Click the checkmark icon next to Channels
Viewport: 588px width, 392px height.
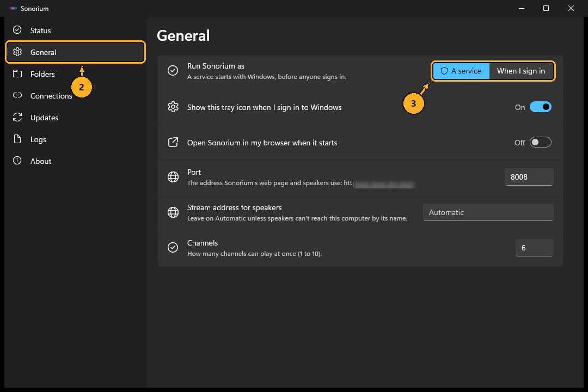coord(173,248)
